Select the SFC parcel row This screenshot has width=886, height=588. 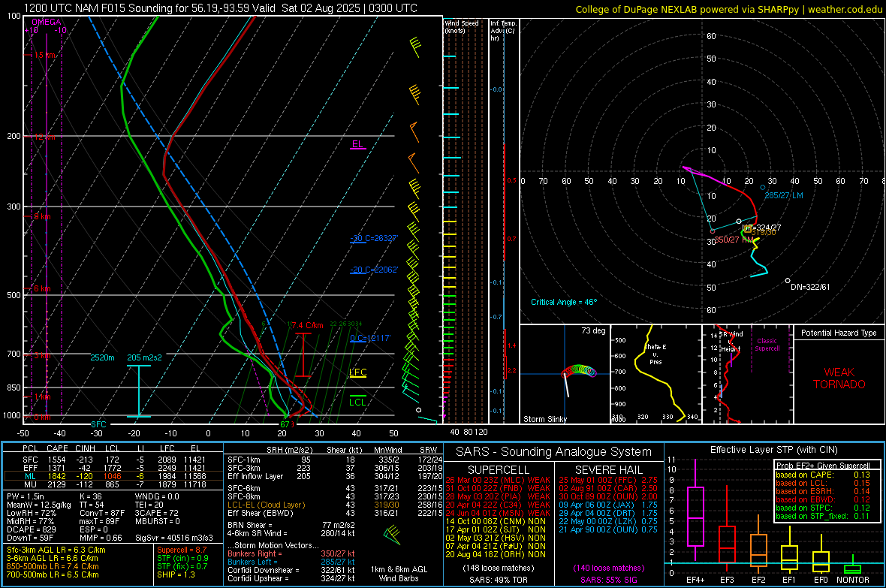point(113,460)
